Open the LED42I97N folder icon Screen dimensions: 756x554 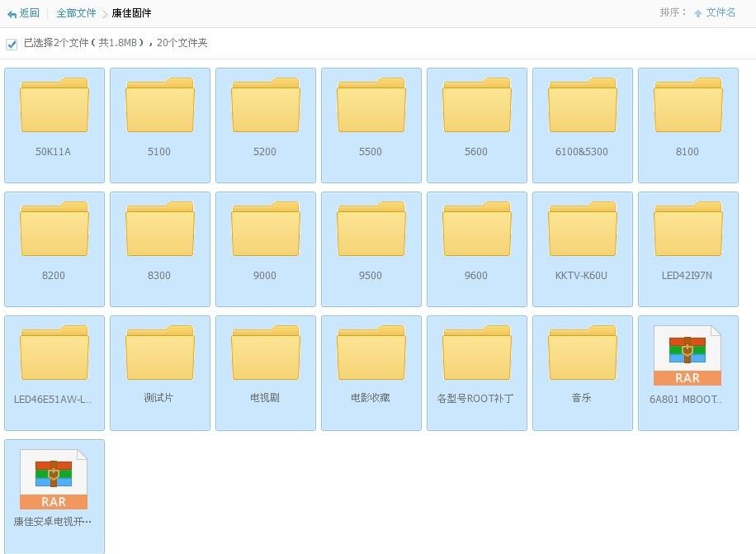687,229
